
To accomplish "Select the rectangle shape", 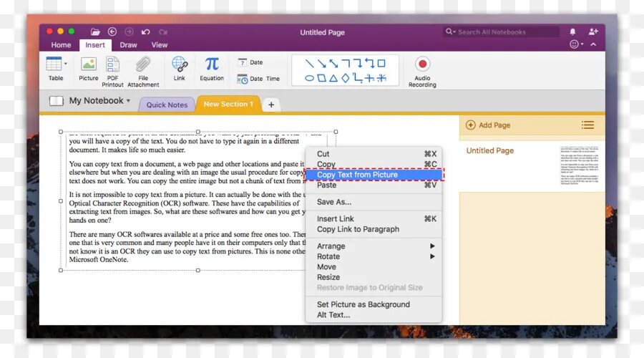I will coord(381,63).
